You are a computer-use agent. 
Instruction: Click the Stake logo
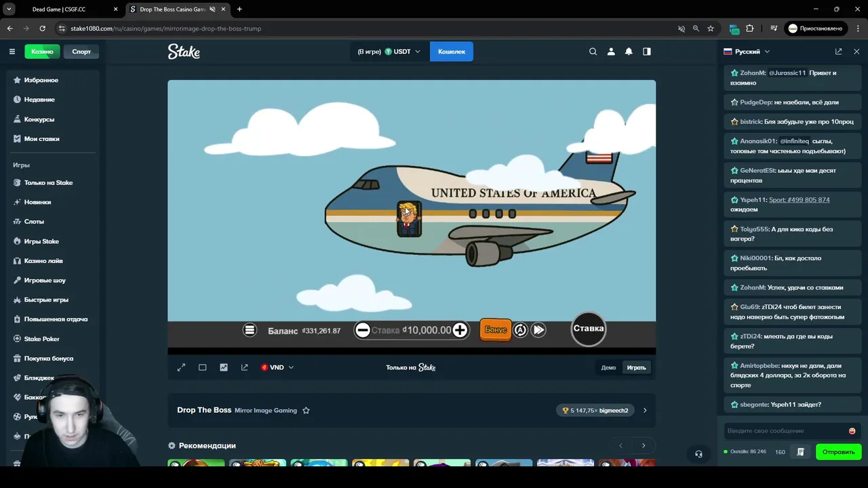click(x=184, y=52)
